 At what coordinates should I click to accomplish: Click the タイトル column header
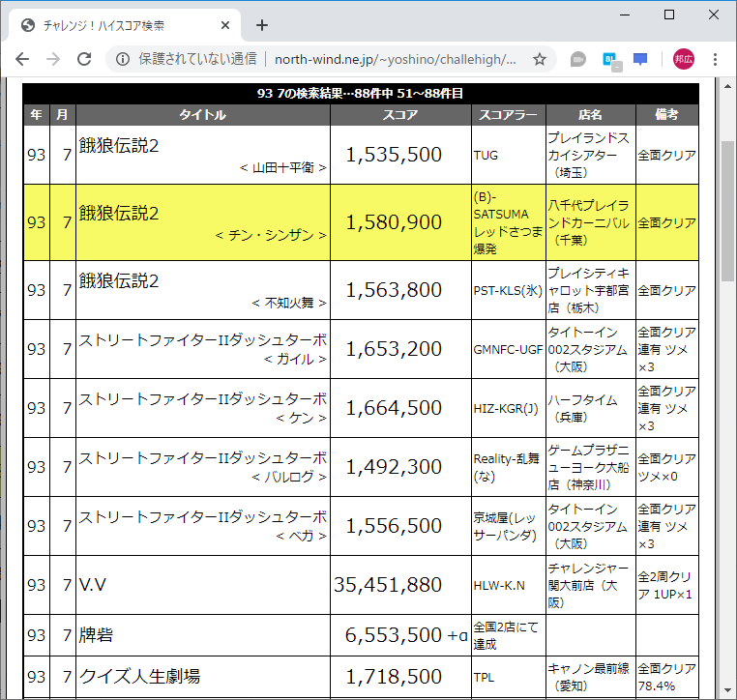pyautogui.click(x=202, y=115)
